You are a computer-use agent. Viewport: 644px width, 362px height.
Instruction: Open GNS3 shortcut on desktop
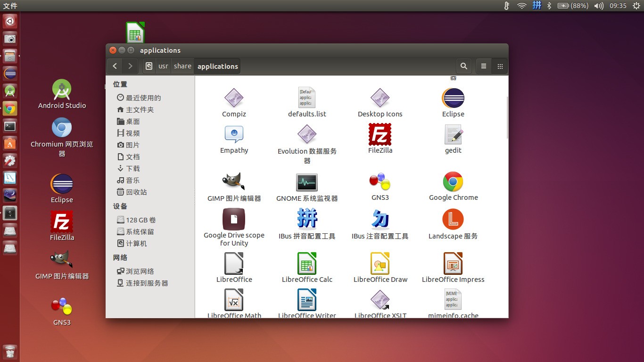62,311
